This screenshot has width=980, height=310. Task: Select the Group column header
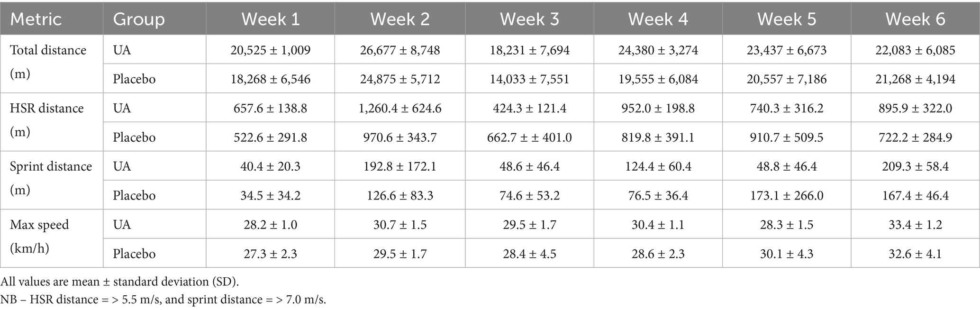point(139,19)
